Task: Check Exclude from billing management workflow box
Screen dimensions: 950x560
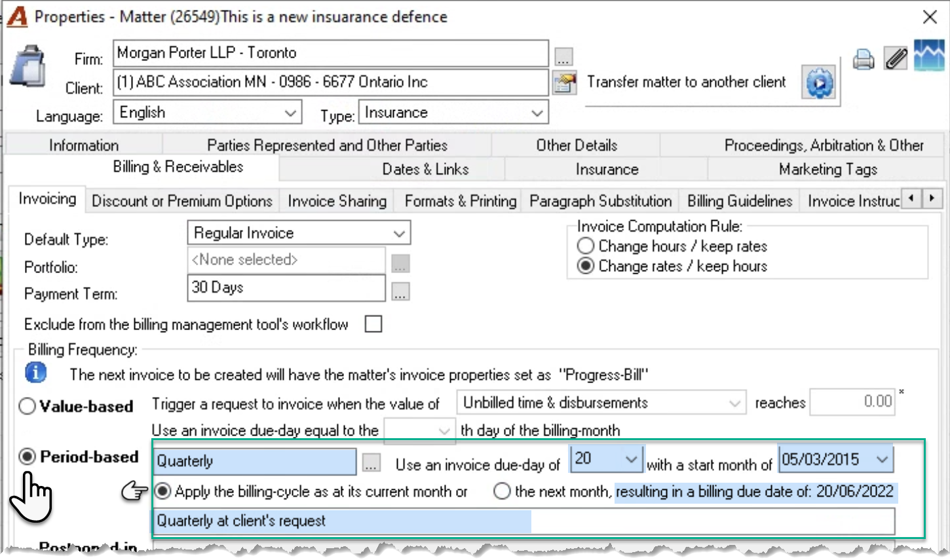Action: (373, 324)
